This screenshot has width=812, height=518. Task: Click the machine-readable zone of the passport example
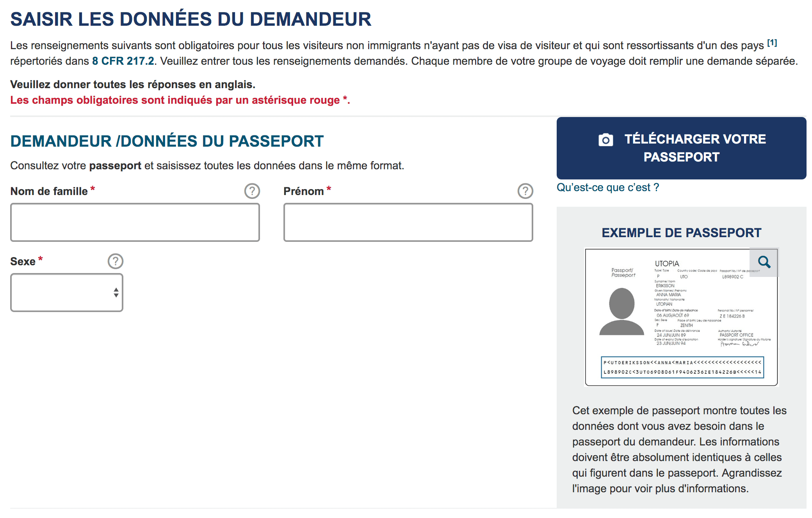682,367
